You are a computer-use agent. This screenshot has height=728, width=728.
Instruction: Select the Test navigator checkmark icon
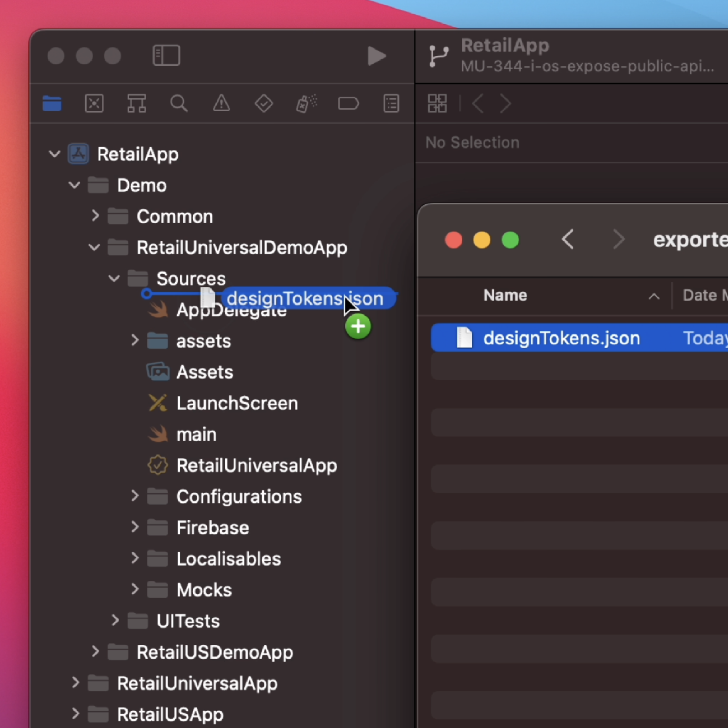coord(264,104)
